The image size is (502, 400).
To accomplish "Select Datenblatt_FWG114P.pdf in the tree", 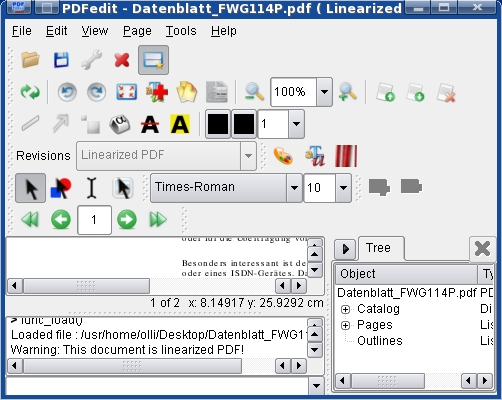I will tap(407, 293).
